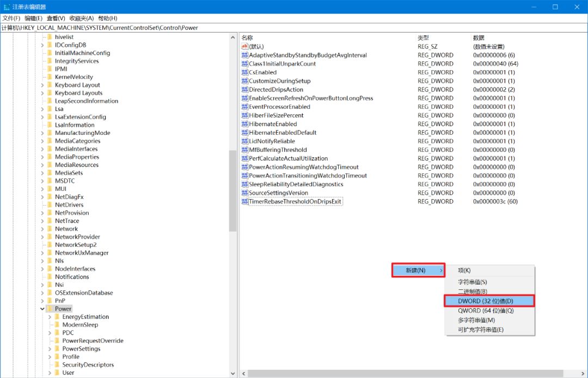Click the icon next to HibernateEnabled value
This screenshot has height=378, width=588.
pyautogui.click(x=244, y=124)
